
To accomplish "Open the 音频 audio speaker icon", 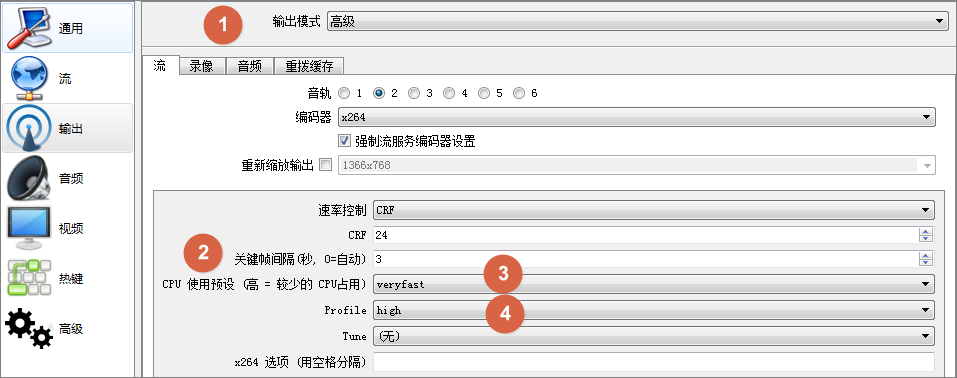I will [27, 178].
